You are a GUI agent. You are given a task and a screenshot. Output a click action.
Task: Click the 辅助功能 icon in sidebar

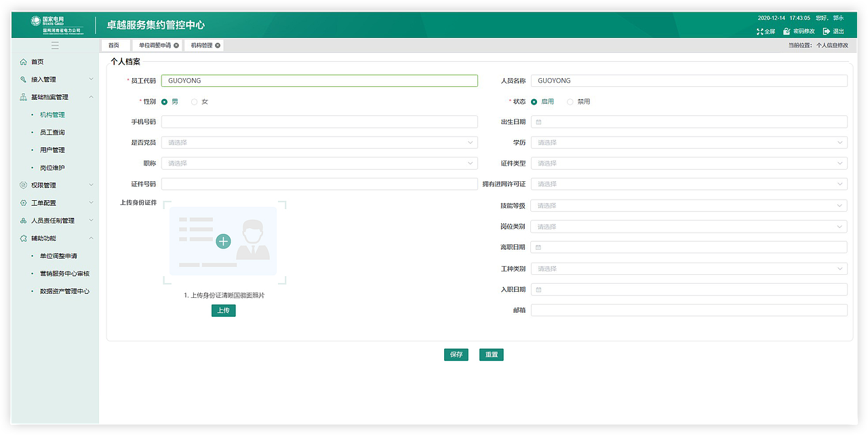click(24, 238)
